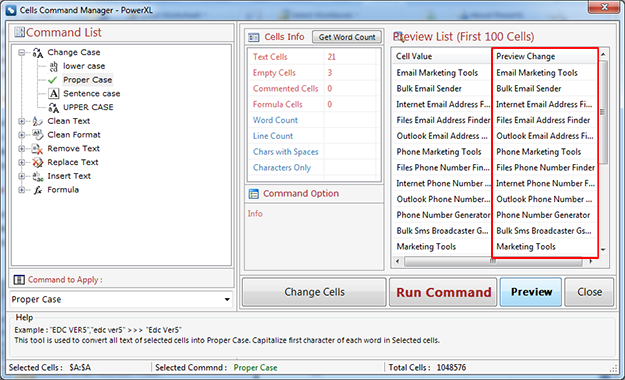Image resolution: width=625 pixels, height=380 pixels.
Task: Click the preview list vertical scrollbar thumb
Action: 603,112
